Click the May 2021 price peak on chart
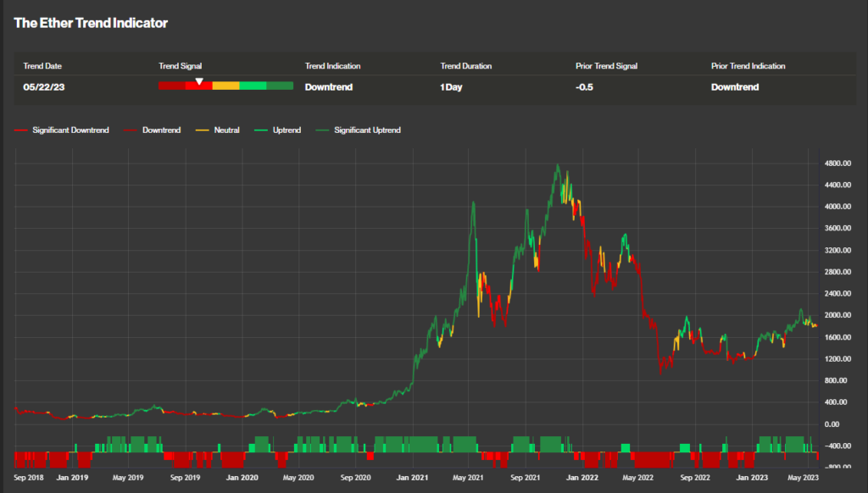 click(473, 202)
